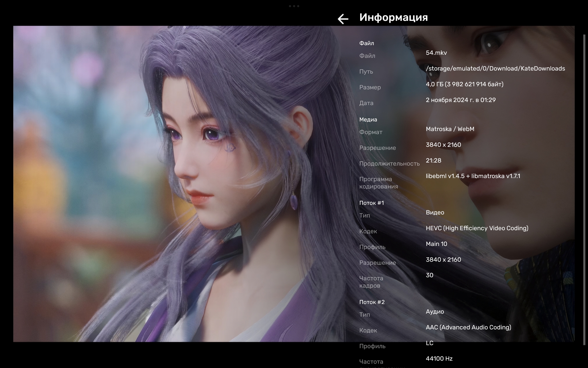
Task: Click the Main 10 profile value
Action: click(x=436, y=244)
